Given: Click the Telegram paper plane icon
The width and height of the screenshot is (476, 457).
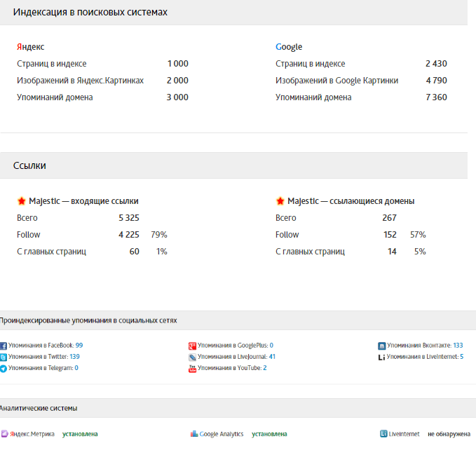Looking at the screenshot, I should 4,368.
